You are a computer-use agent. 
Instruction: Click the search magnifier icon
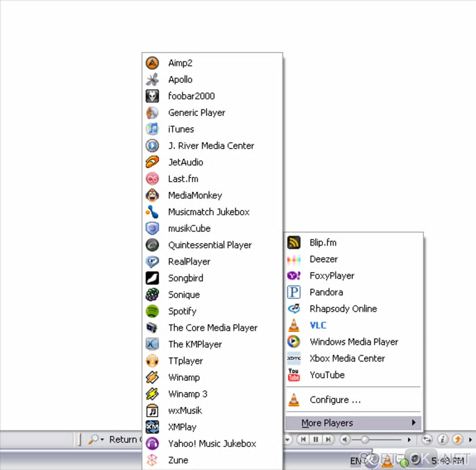tap(93, 439)
